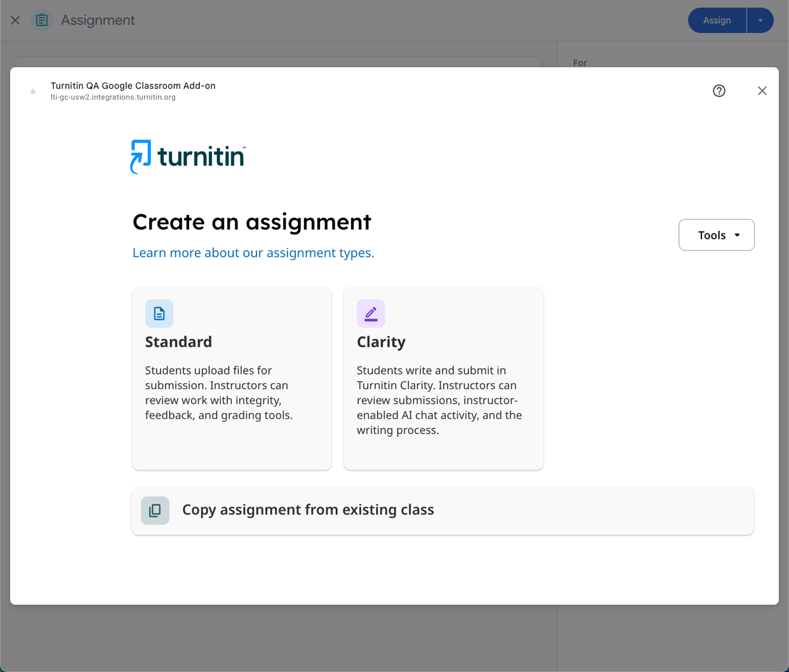Image resolution: width=789 pixels, height=672 pixels.
Task: Click the Assign button
Action: [717, 20]
